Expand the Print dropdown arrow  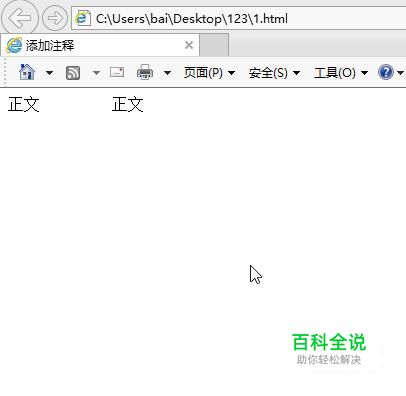click(167, 73)
